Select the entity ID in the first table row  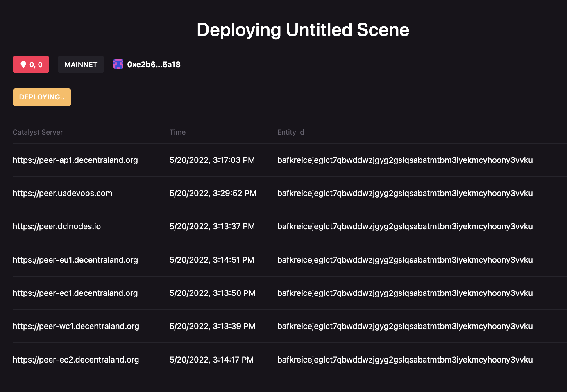405,160
